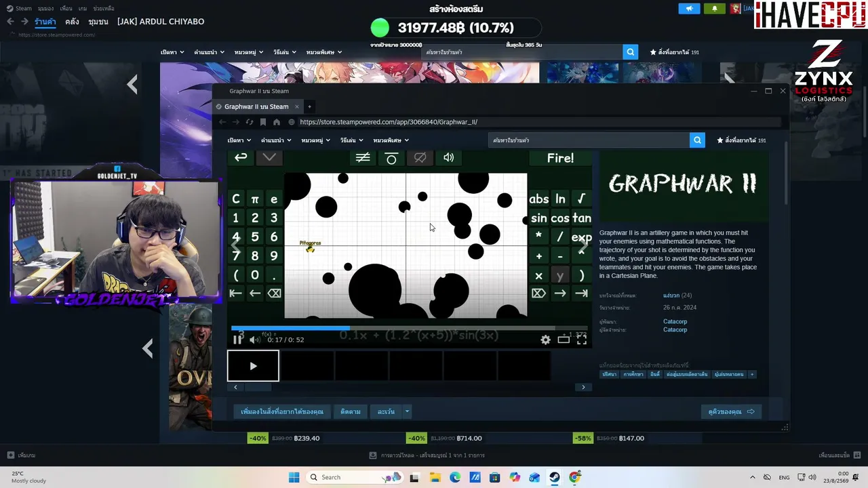868x488 pixels.
Task: Open volume control in system tray
Action: [812, 477]
